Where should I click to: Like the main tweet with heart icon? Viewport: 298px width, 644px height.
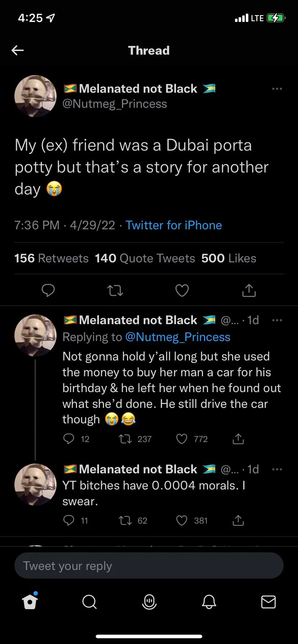182,290
